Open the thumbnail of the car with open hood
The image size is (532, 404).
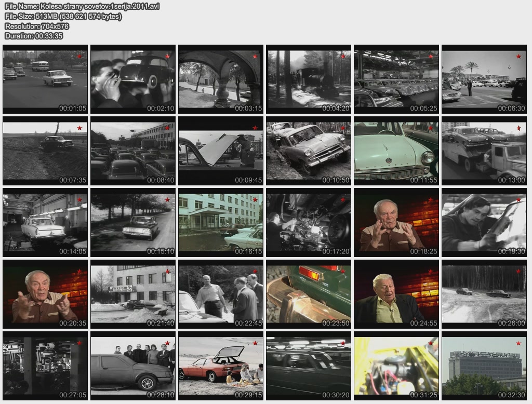point(220,151)
